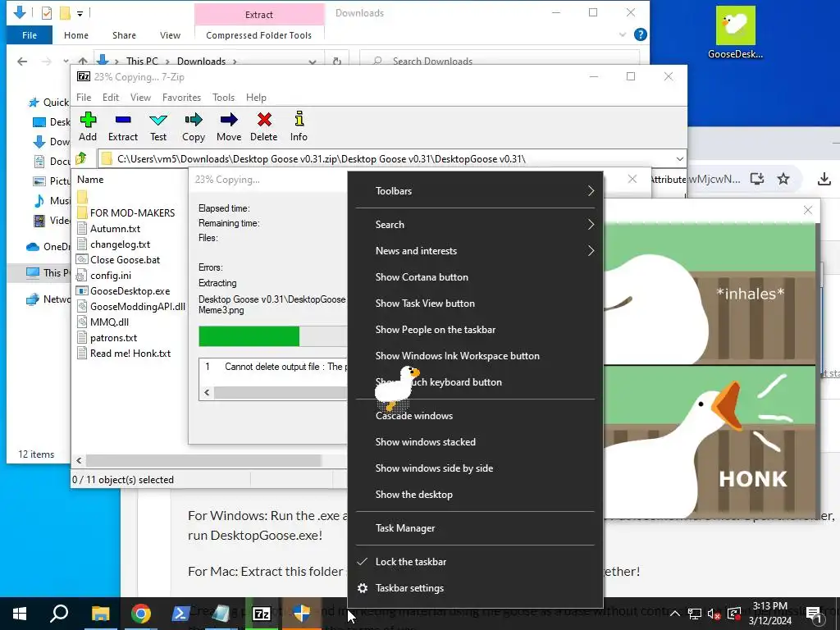This screenshot has height=630, width=840.
Task: Choose Show windows stacked
Action: tap(475, 442)
